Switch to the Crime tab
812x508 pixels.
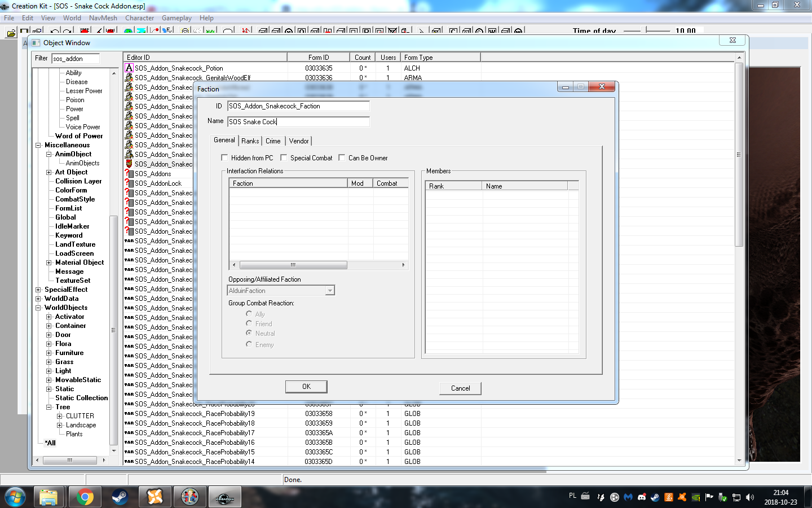[x=273, y=141]
